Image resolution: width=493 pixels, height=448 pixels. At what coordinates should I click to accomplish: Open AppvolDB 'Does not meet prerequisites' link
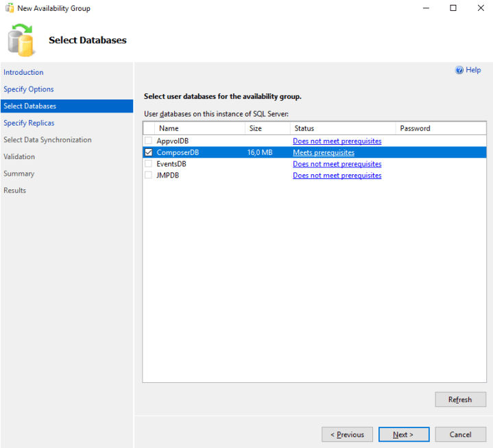point(337,141)
